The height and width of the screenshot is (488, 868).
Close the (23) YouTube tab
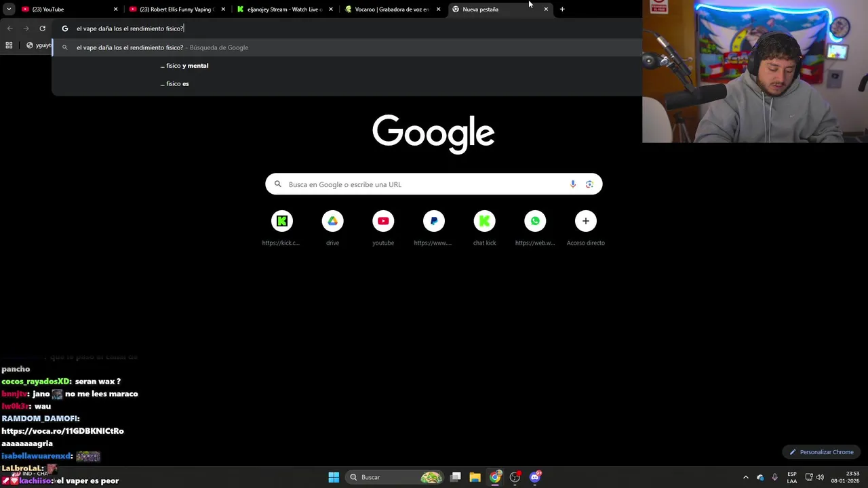click(x=115, y=9)
